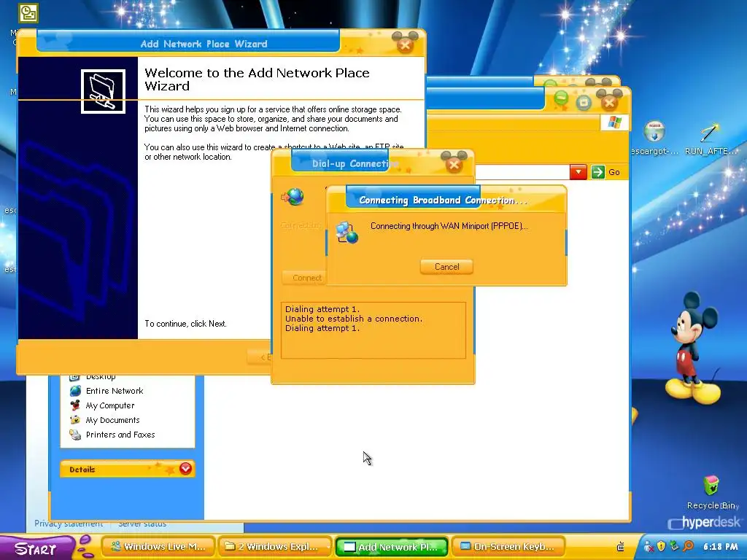Click the 6:18 PM system clock
Screen dimensions: 747x560
721,547
